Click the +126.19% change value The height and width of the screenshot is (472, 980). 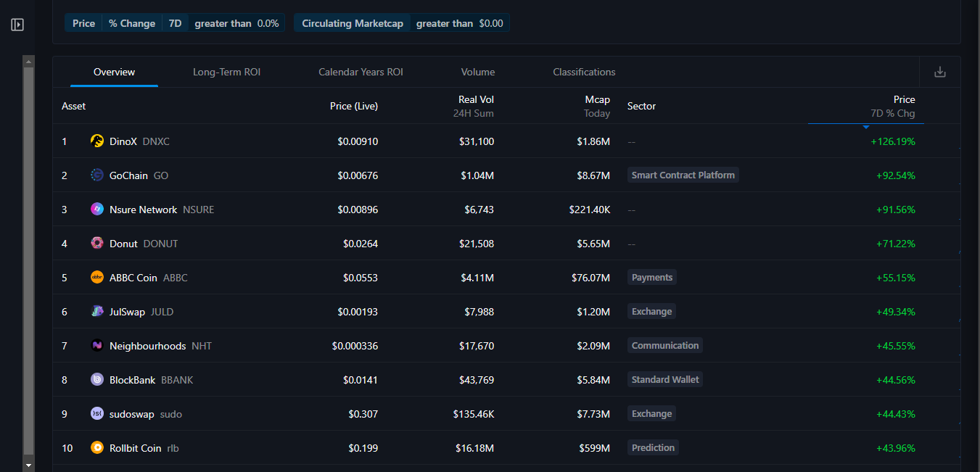pyautogui.click(x=893, y=141)
